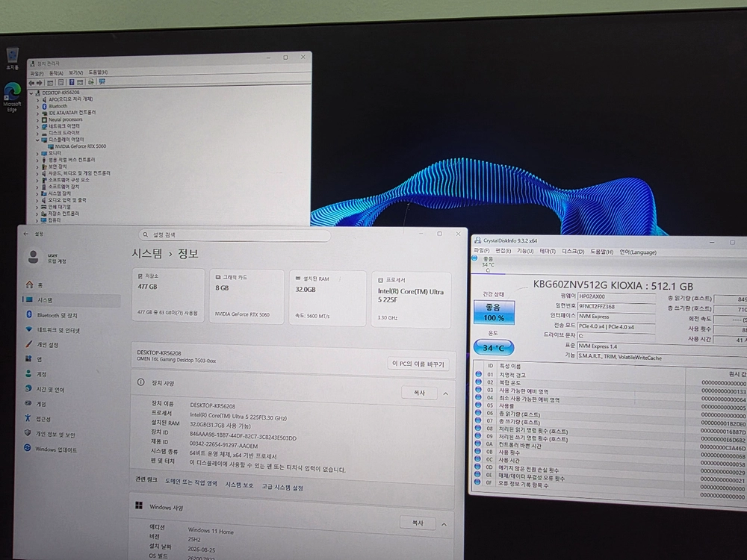Expand Neural processors node in Device Manager

point(37,120)
